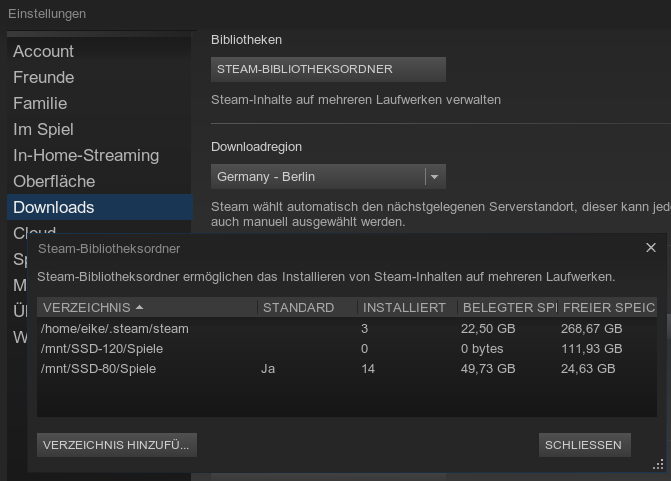
Task: Open the Downloadregion dropdown arrow
Action: pyautogui.click(x=433, y=177)
